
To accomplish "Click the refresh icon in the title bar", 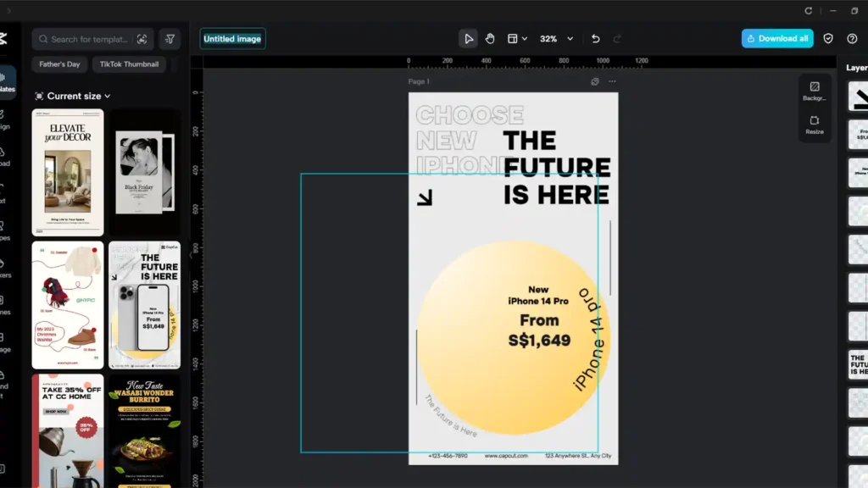I will pos(808,10).
